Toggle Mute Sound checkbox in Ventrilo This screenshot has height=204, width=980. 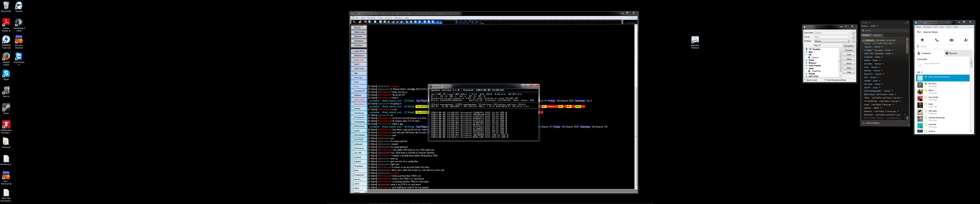pyautogui.click(x=805, y=80)
